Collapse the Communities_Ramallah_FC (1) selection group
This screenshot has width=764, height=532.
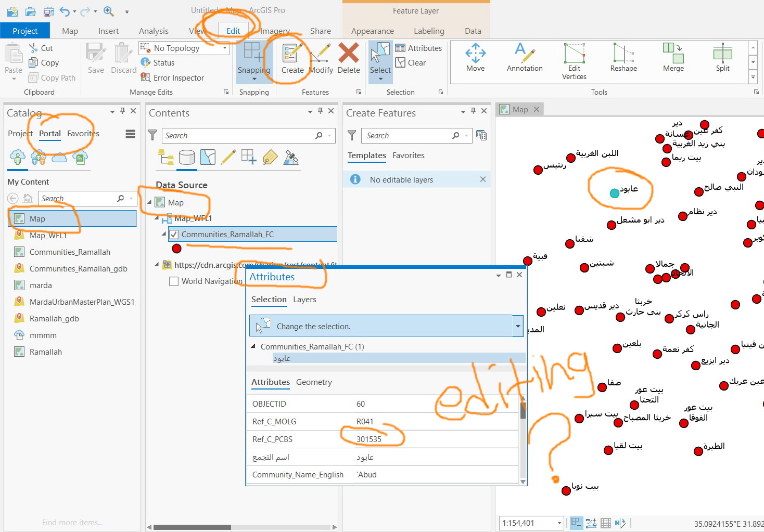pos(253,346)
